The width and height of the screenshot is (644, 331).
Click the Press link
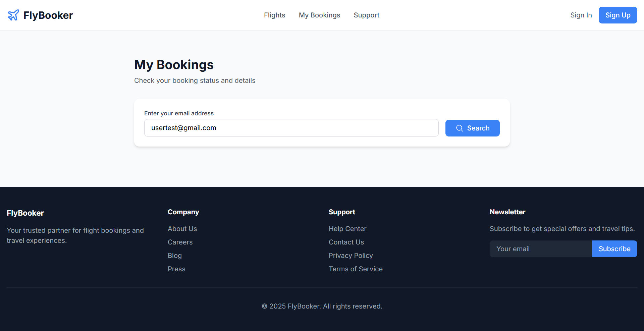[176, 269]
